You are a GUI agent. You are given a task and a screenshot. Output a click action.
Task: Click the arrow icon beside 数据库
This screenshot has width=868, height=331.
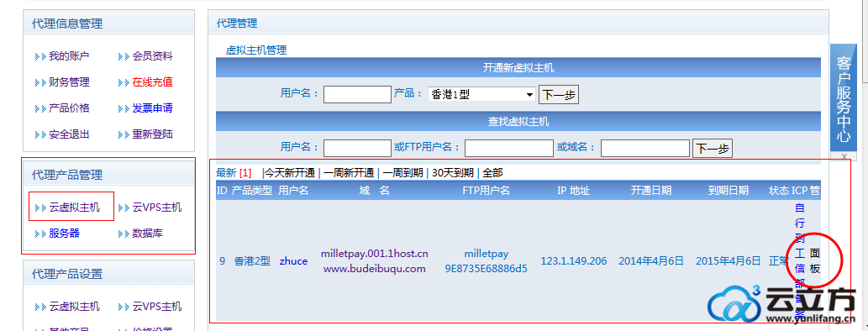pos(124,234)
